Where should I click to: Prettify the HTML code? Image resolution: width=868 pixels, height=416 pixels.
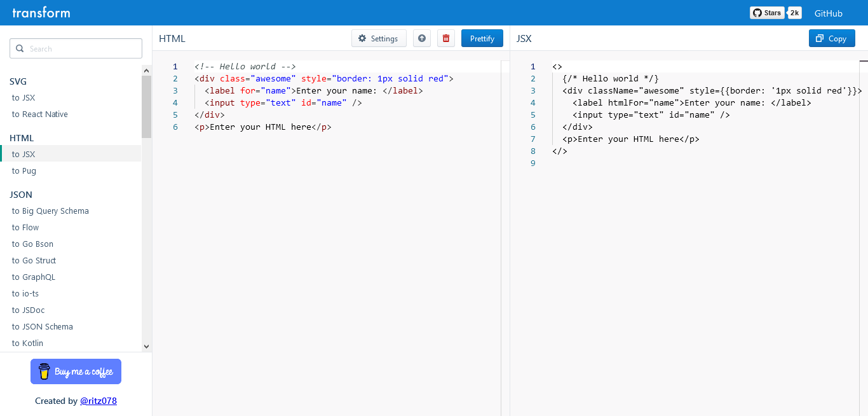click(x=482, y=38)
